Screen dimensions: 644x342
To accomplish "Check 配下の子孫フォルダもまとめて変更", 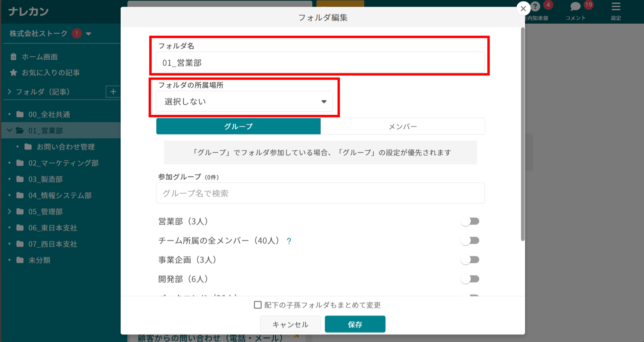I will (x=258, y=305).
